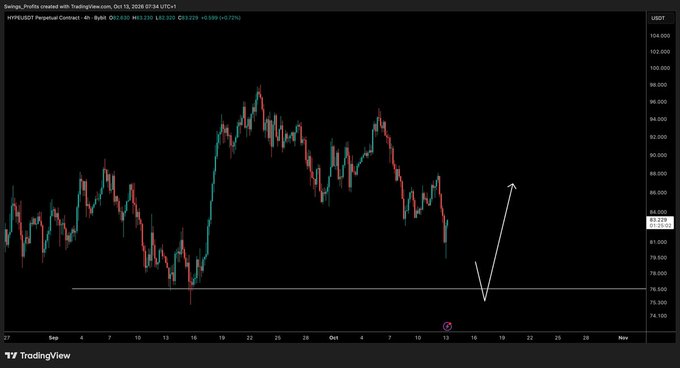Click the Close value C83.229

(188, 18)
